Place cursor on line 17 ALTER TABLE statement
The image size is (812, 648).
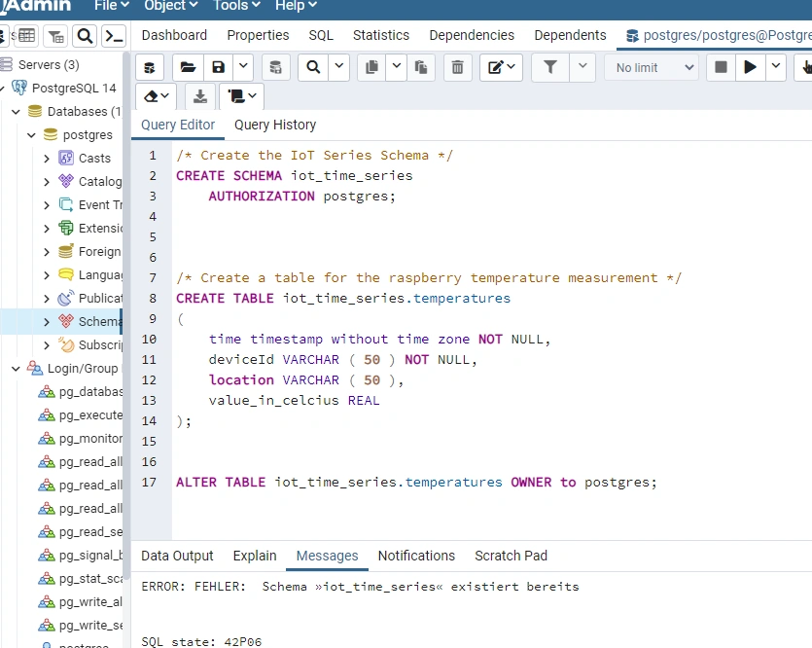point(416,483)
